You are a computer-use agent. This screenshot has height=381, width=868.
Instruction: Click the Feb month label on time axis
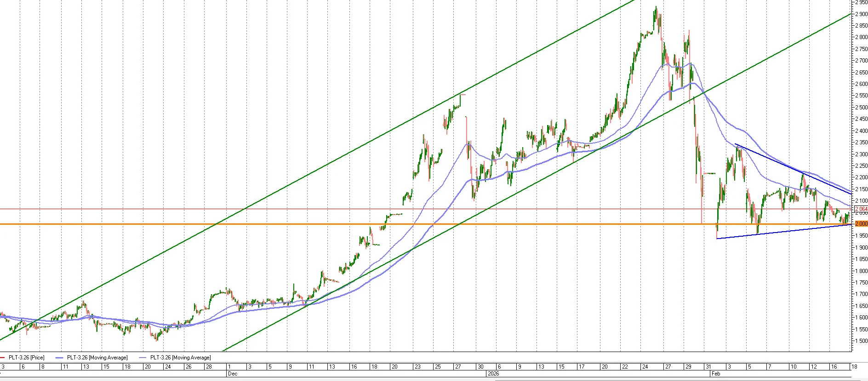(x=716, y=374)
